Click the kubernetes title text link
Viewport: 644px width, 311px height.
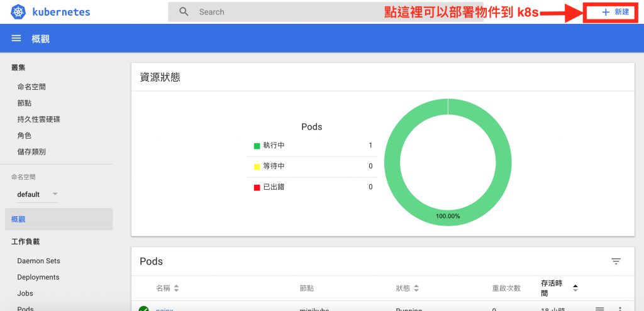coord(61,12)
